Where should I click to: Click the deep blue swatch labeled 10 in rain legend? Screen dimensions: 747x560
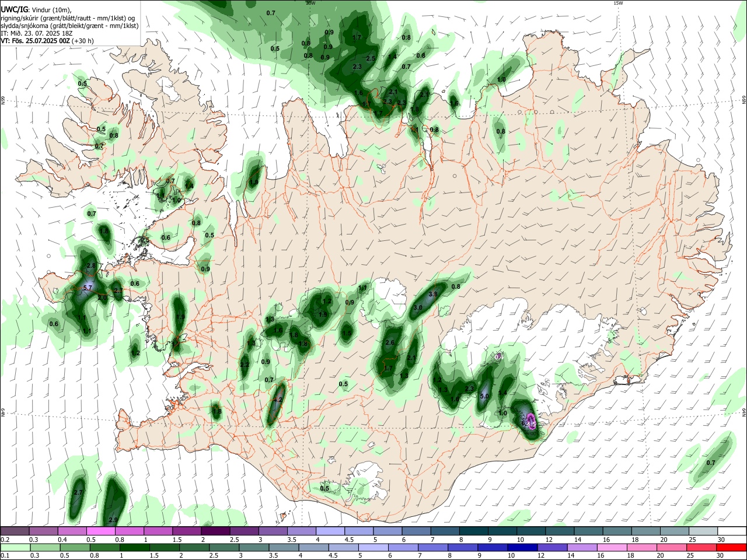[x=523, y=547]
